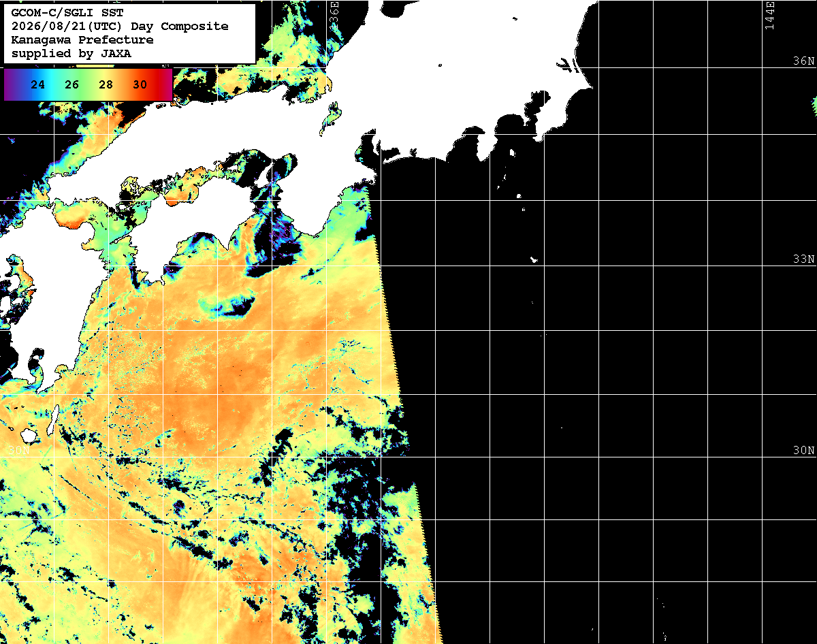This screenshot has width=817, height=644.
Task: Click the 2026/08/21(UTC) Day Composite date line
Action: pyautogui.click(x=120, y=27)
